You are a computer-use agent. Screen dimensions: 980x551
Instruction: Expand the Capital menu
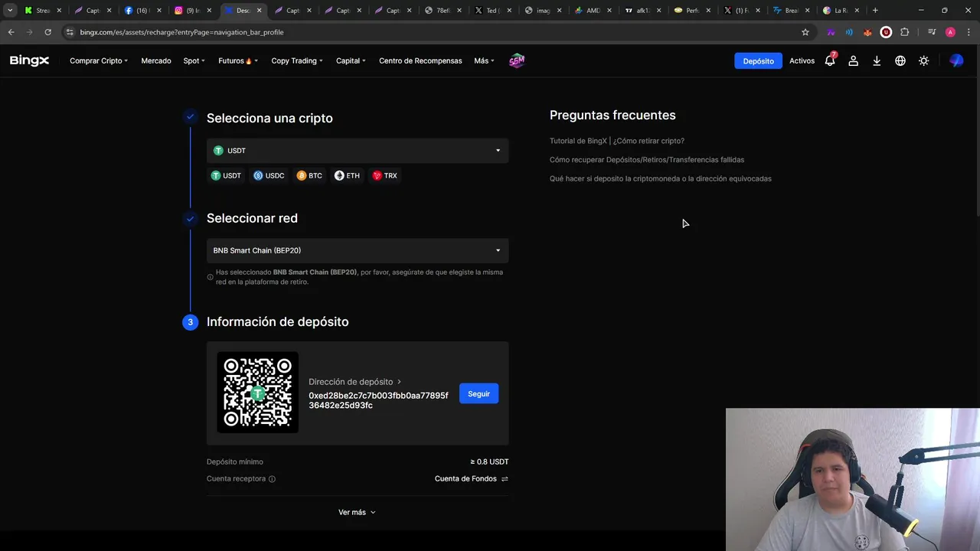[x=351, y=60]
